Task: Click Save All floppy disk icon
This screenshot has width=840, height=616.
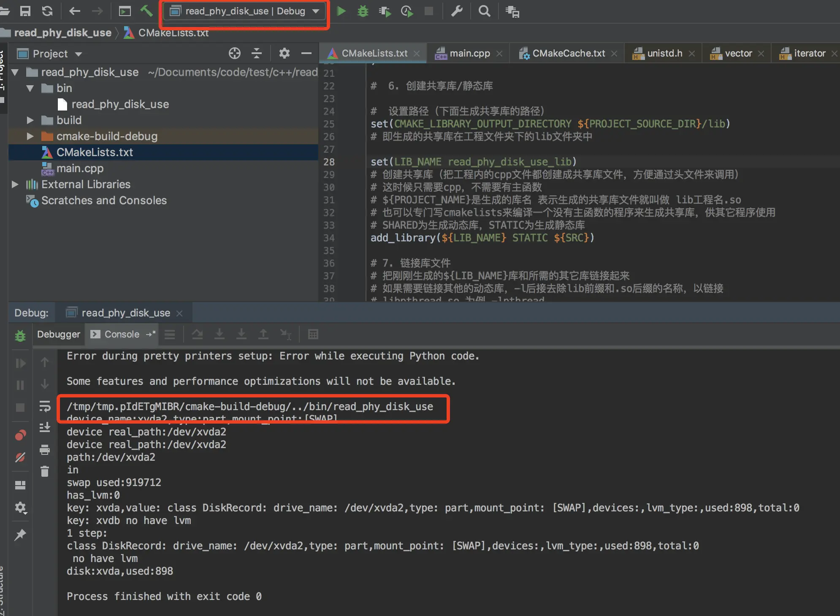Action: pos(25,11)
